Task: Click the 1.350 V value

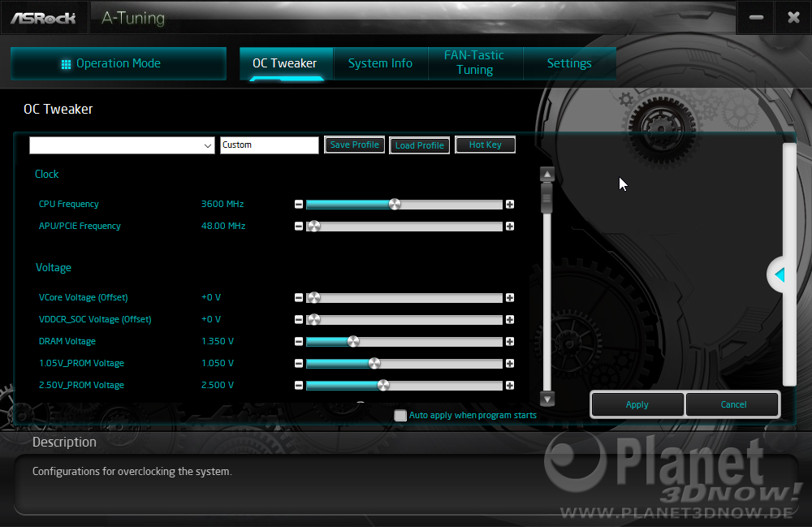Action: coord(218,341)
